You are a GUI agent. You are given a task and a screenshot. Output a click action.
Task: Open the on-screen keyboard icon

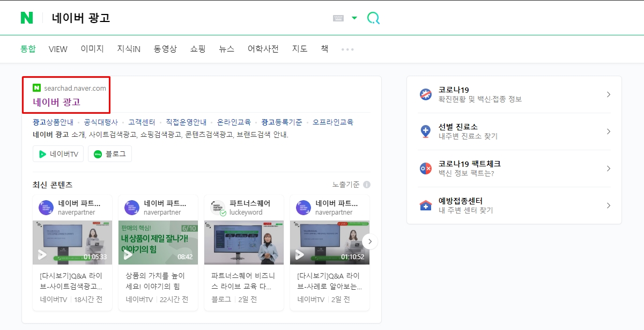(x=338, y=18)
